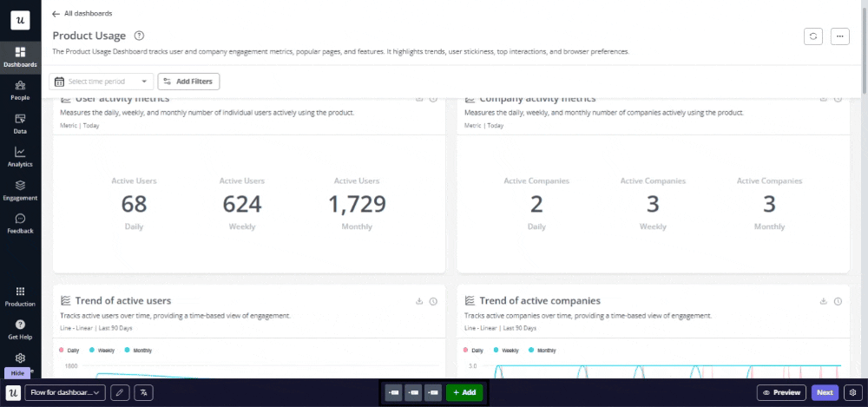The width and height of the screenshot is (868, 407).
Task: Click the green Add button
Action: tap(464, 392)
